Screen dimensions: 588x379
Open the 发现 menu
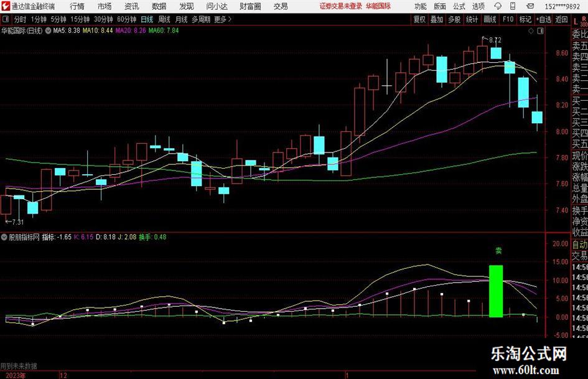click(x=187, y=6)
